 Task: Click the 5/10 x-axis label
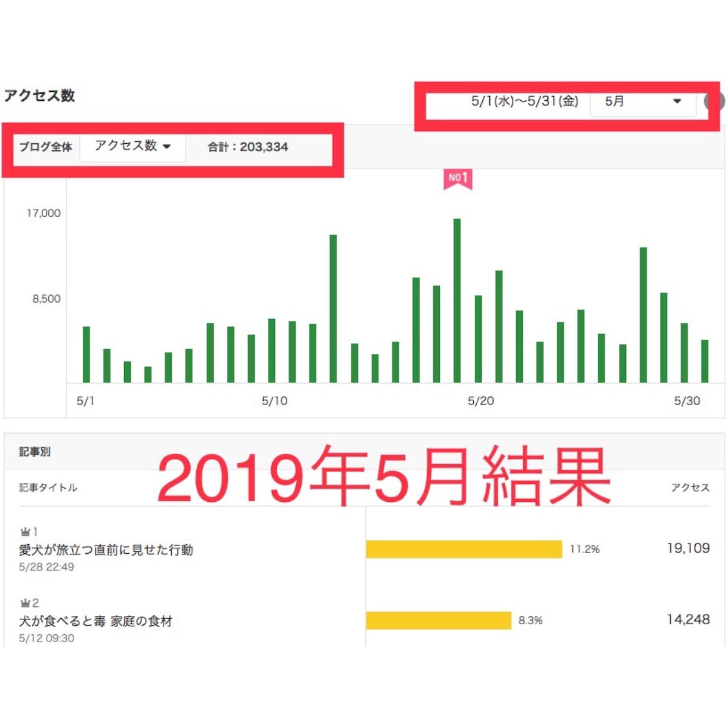(274, 401)
